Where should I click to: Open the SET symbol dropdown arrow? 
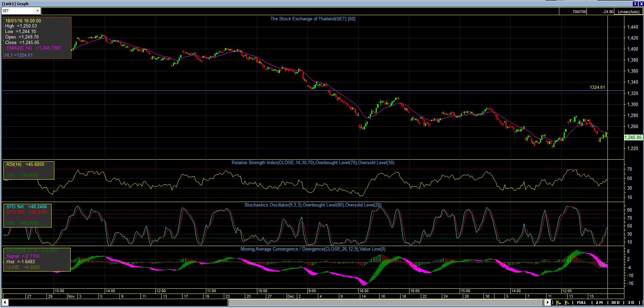pyautogui.click(x=38, y=11)
